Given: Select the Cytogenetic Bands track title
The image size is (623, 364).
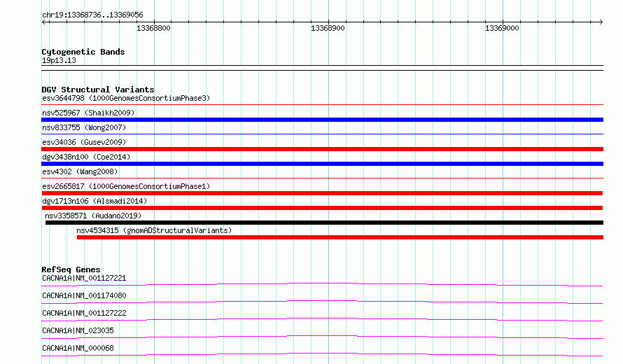Looking at the screenshot, I should pyautogui.click(x=83, y=52).
